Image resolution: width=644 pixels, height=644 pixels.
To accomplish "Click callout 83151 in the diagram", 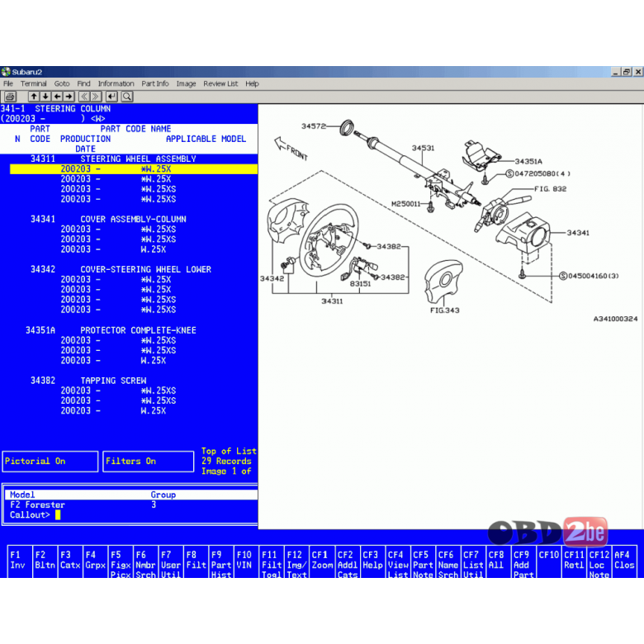I will pyautogui.click(x=360, y=284).
